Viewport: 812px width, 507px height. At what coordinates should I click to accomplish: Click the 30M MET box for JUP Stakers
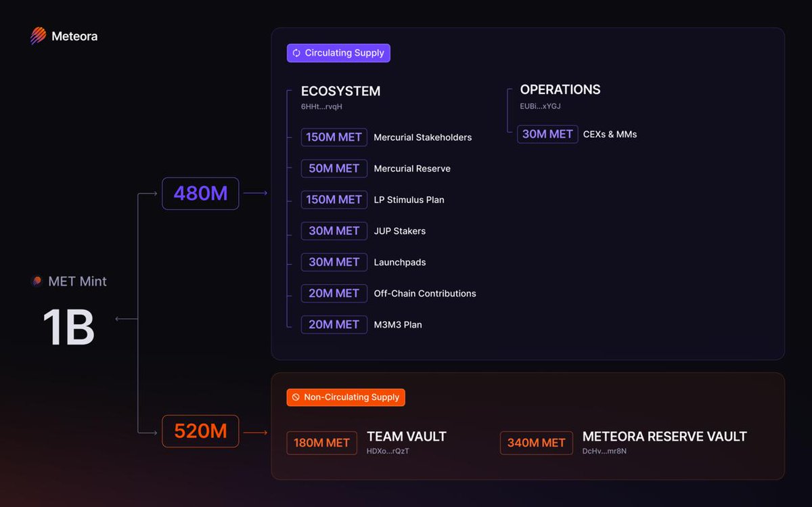click(x=334, y=231)
